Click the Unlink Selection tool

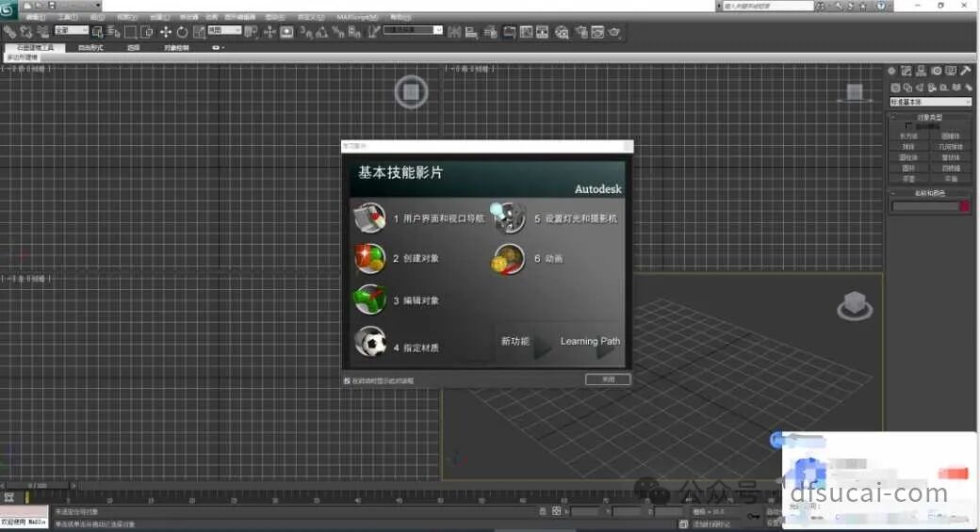click(26, 32)
